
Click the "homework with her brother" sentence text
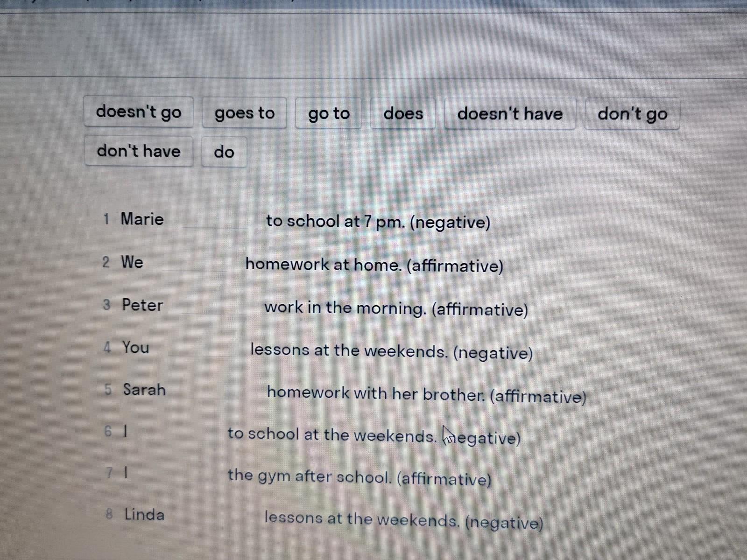[426, 394]
